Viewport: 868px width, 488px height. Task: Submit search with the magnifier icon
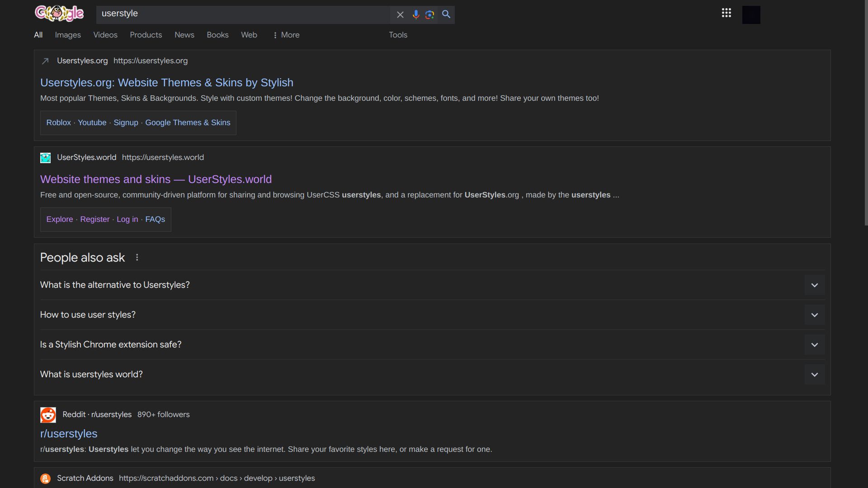coord(446,14)
